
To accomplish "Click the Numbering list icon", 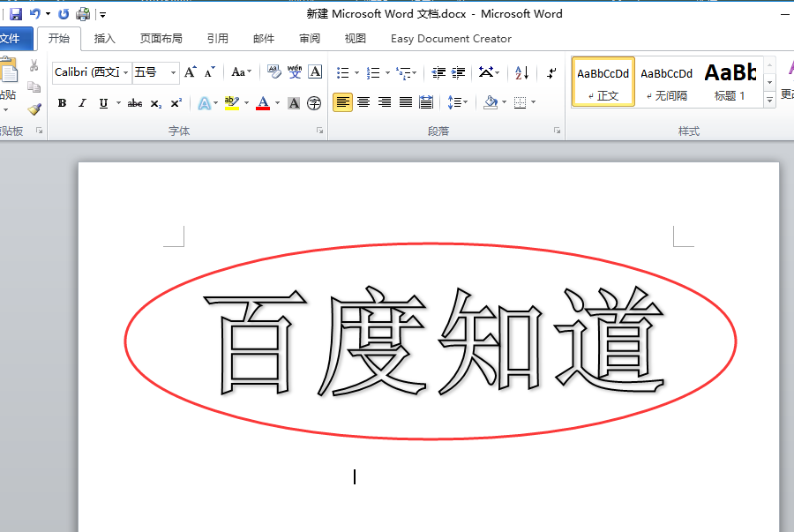I will tap(373, 73).
